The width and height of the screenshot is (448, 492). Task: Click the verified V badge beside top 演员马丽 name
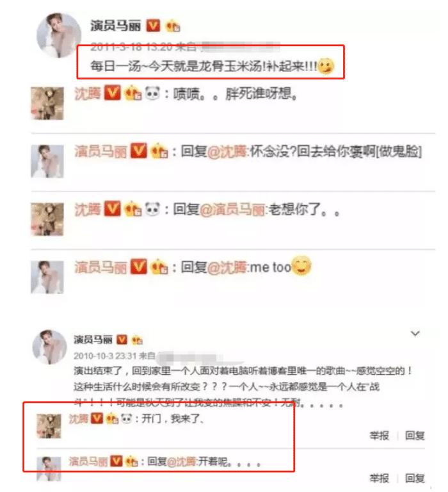(153, 26)
